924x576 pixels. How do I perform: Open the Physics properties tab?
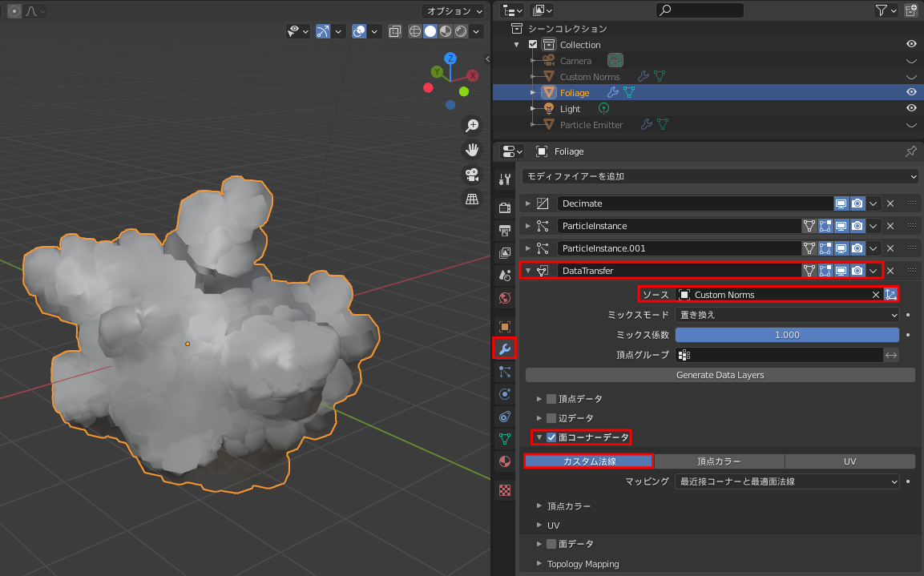(x=505, y=394)
